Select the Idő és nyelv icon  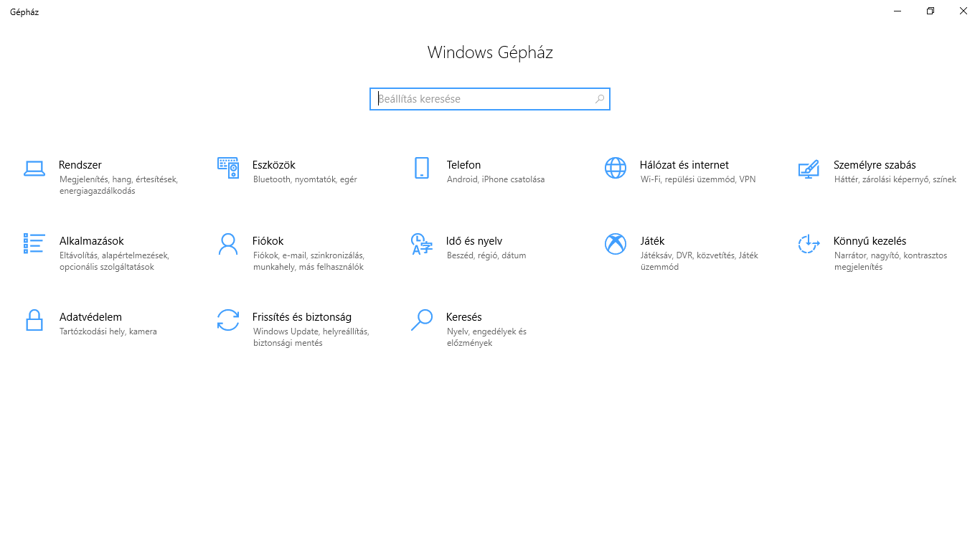(421, 244)
